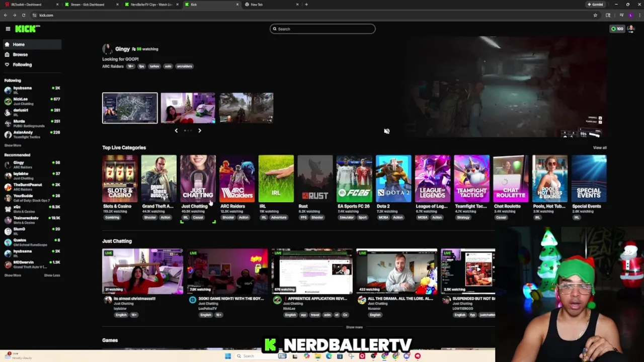Select the map view carousel thumbnail
This screenshot has height=362, width=644.
click(130, 108)
